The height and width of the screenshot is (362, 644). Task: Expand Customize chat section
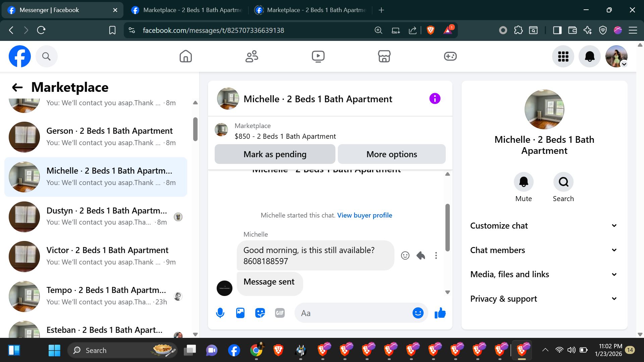click(544, 226)
